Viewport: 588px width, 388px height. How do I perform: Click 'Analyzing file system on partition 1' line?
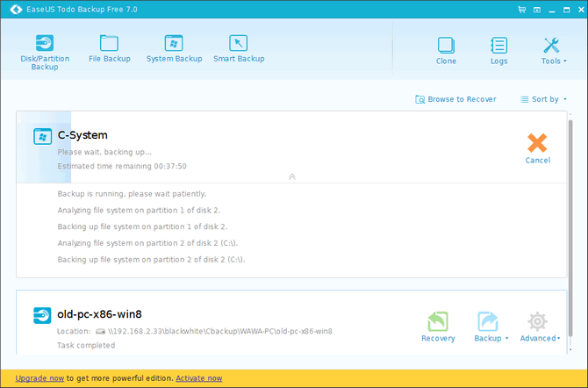(140, 211)
